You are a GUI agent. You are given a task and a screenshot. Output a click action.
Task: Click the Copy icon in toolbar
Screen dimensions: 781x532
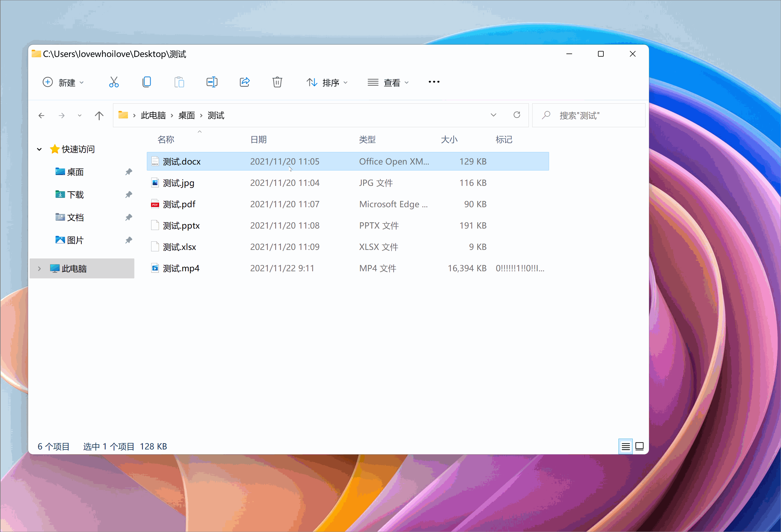click(147, 82)
